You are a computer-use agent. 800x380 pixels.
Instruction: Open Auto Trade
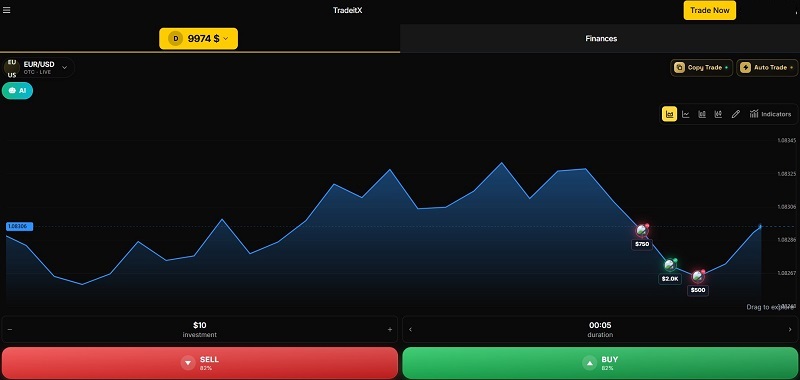click(767, 67)
